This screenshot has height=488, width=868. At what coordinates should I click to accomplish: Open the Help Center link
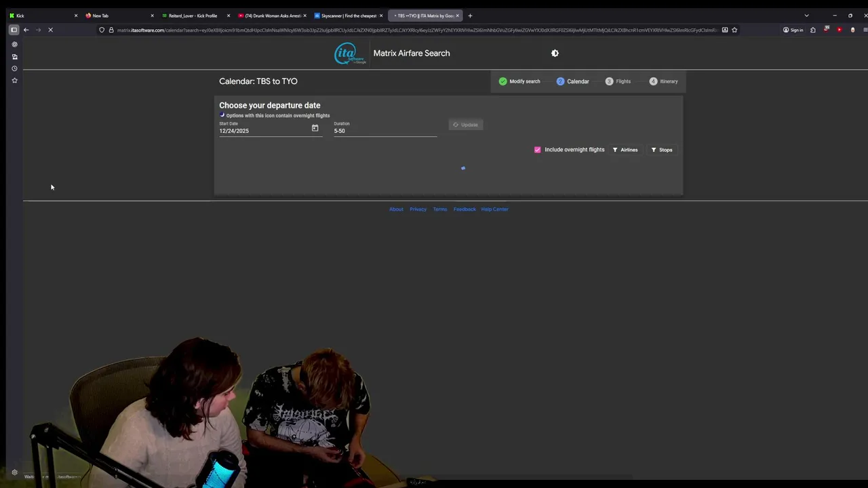(494, 209)
